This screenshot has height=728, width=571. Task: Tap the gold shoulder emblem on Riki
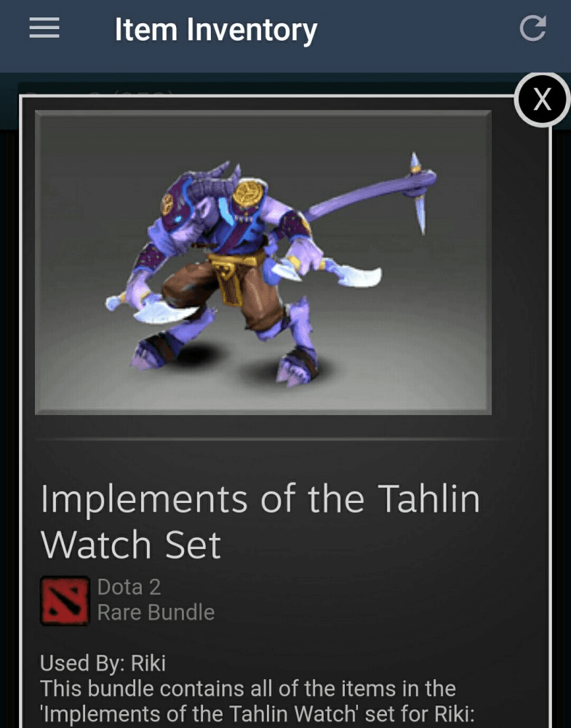248,194
